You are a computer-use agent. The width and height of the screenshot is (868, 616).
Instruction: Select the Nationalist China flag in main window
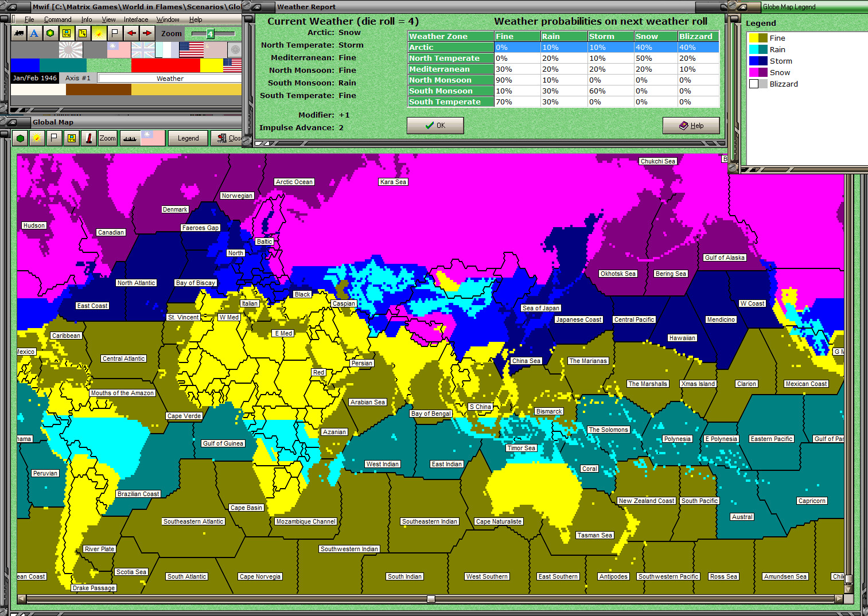click(x=119, y=50)
